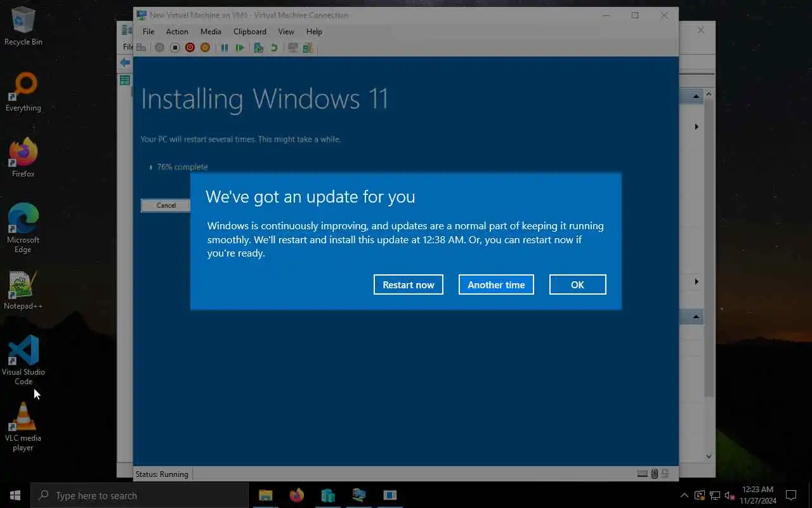Click the network tray icon

[715, 495]
